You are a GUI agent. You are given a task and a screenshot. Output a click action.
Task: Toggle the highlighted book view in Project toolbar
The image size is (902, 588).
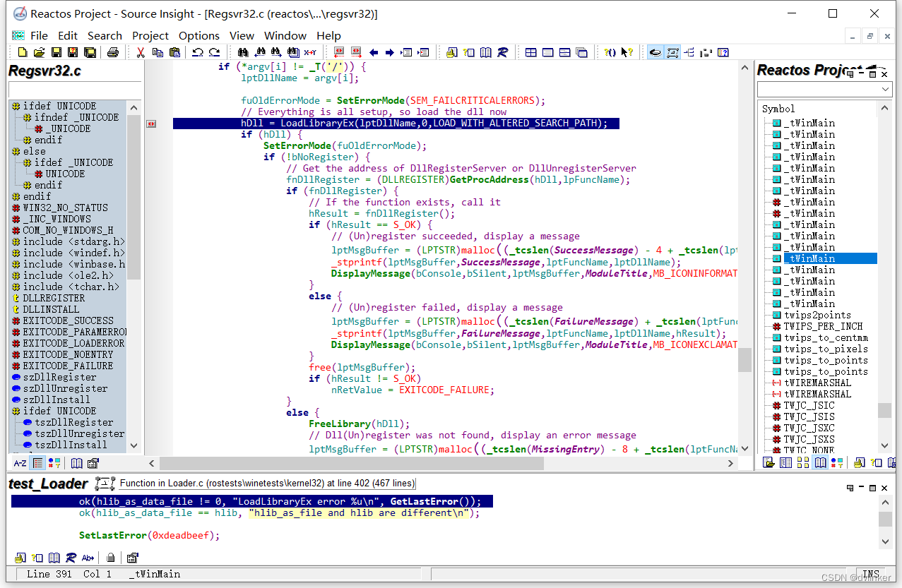pyautogui.click(x=820, y=462)
